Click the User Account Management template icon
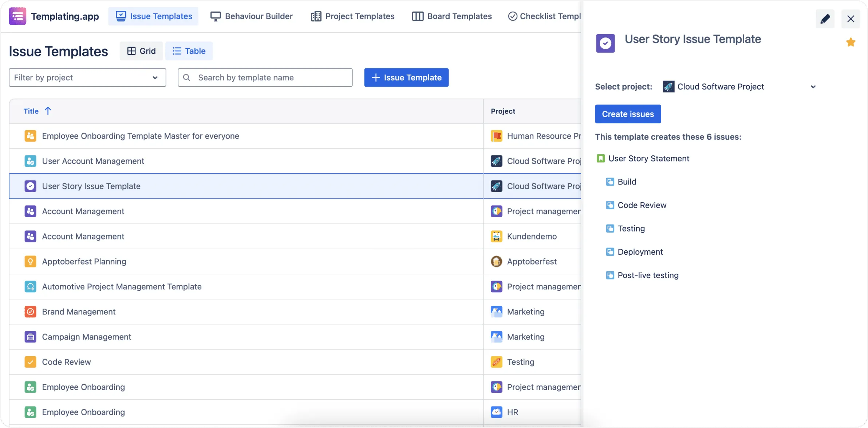The width and height of the screenshot is (868, 428). (30, 161)
